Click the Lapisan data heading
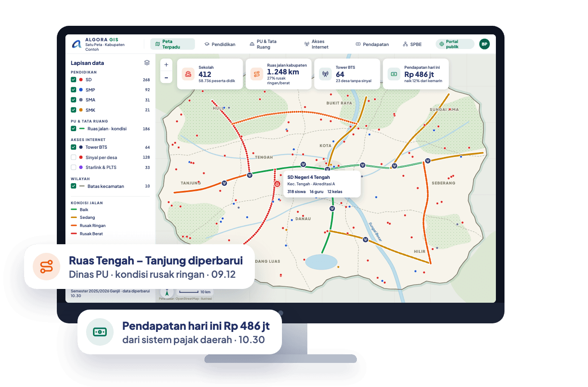The image size is (588, 387). tap(87, 63)
